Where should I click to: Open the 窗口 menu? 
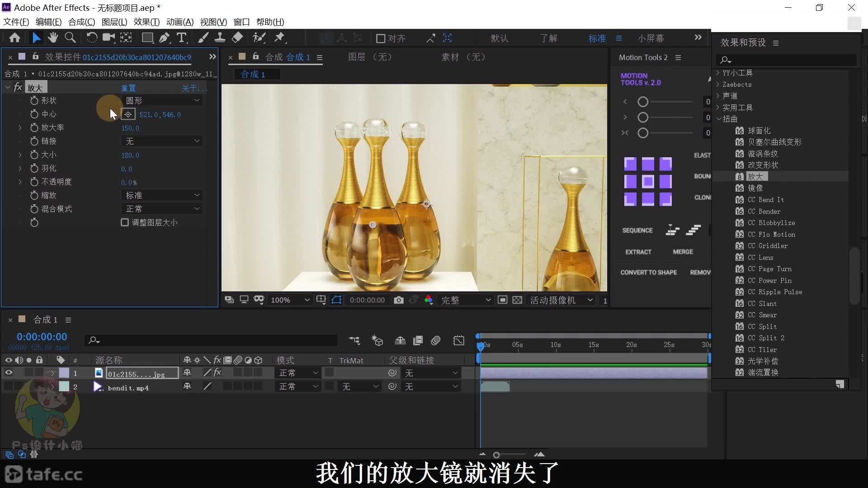(242, 22)
